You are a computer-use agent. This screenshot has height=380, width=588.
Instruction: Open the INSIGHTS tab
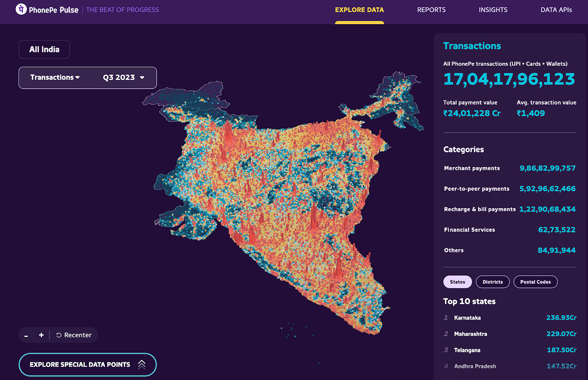pos(493,10)
